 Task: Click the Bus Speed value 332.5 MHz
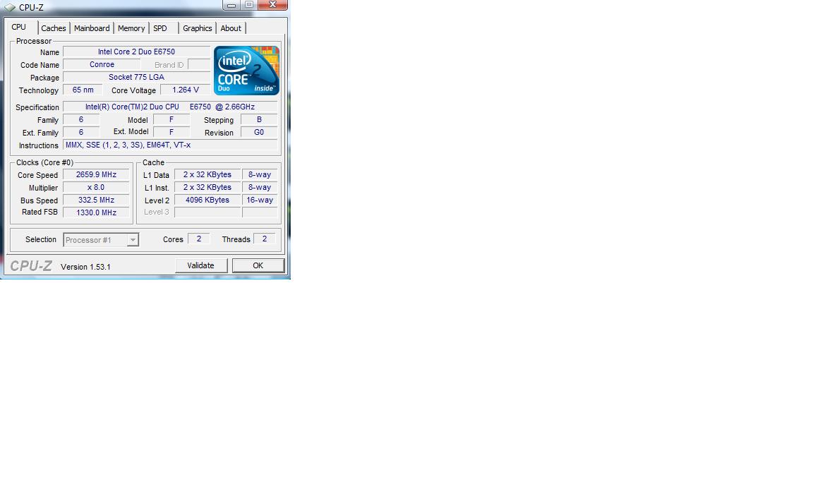click(96, 200)
